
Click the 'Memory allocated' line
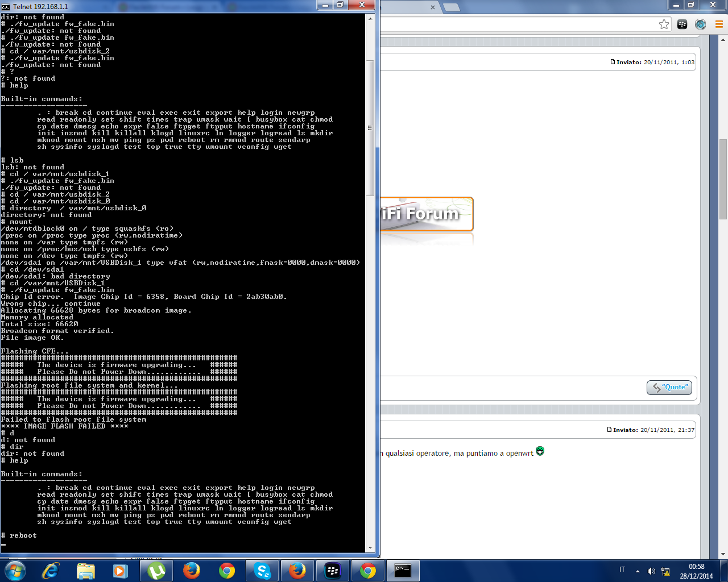click(x=37, y=317)
